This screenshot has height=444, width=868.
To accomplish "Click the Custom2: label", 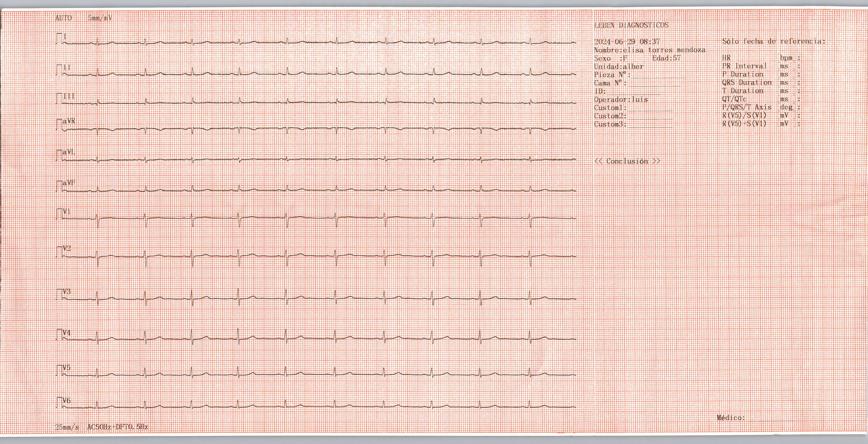I will (x=610, y=116).
